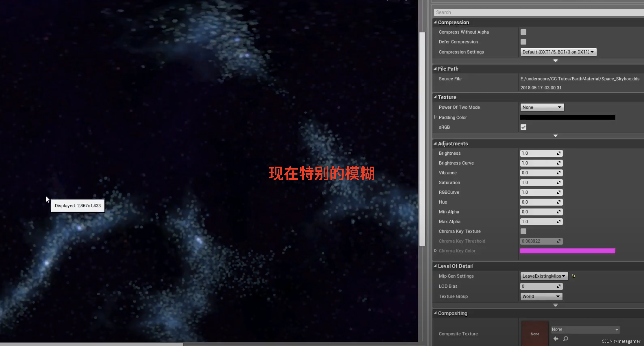Viewport: 644px width, 346px height.
Task: Click use-selected-asset arrow under Composite Texture
Action: [x=556, y=339]
